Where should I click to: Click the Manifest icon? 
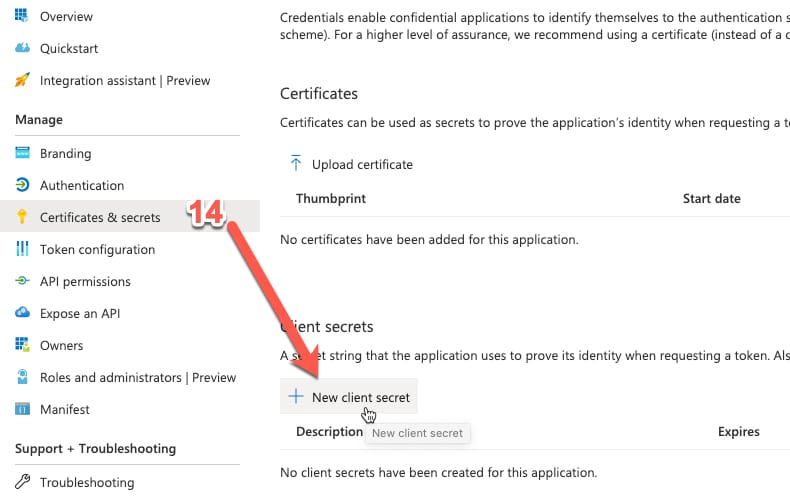(x=22, y=409)
